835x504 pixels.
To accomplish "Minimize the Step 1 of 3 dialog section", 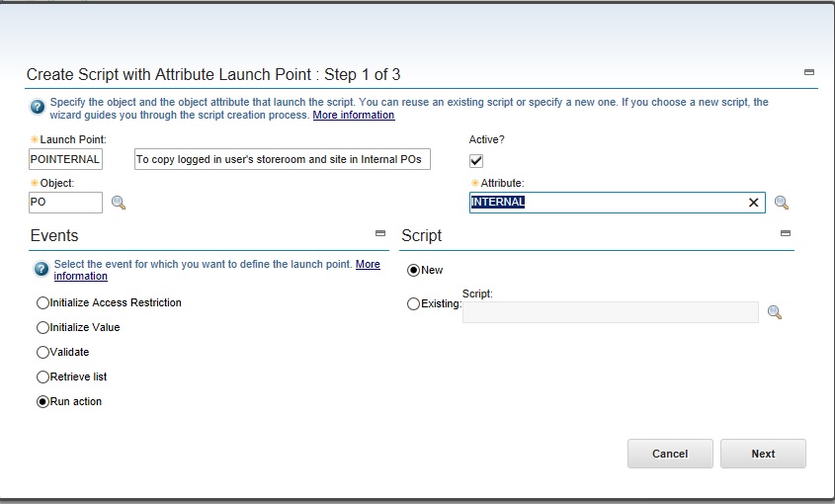I will click(x=809, y=72).
